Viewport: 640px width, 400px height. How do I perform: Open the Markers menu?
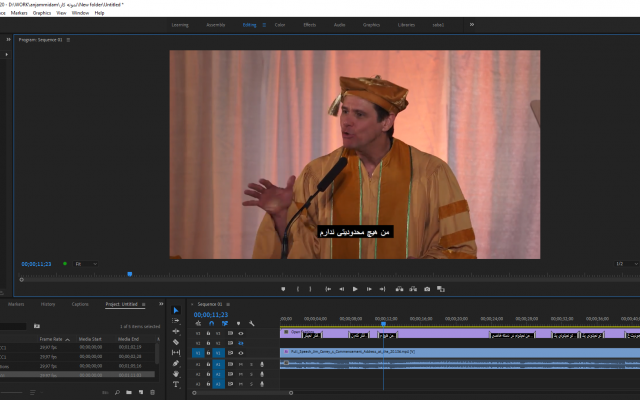click(x=19, y=13)
